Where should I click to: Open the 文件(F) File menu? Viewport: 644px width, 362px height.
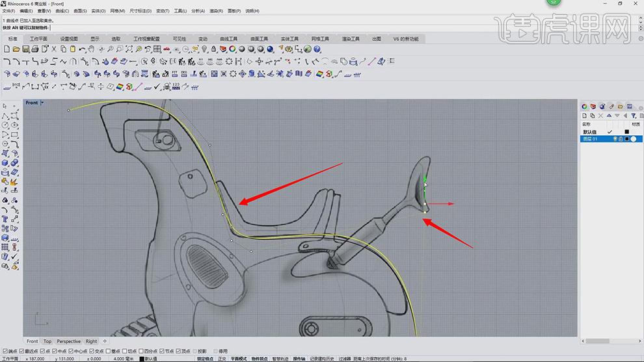click(8, 11)
